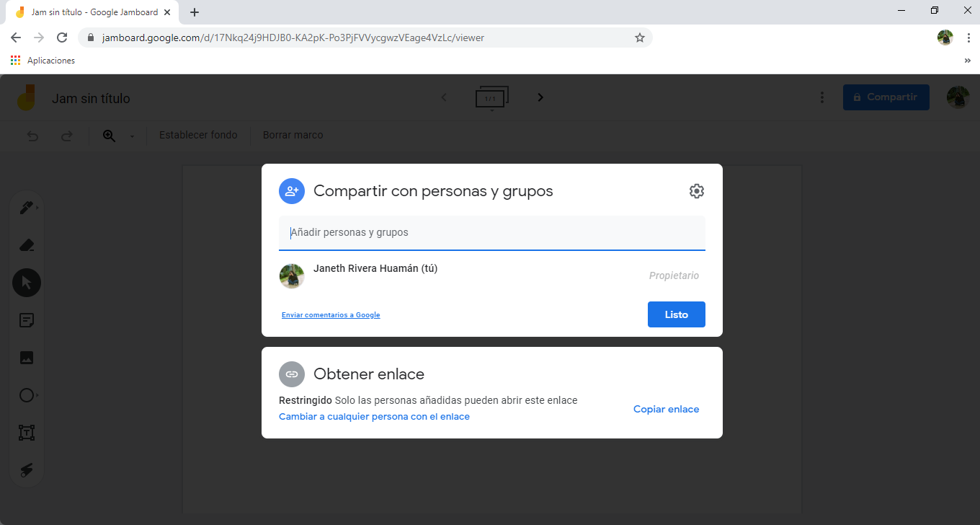Image resolution: width=980 pixels, height=525 pixels.
Task: Click the Listo button
Action: click(x=676, y=314)
